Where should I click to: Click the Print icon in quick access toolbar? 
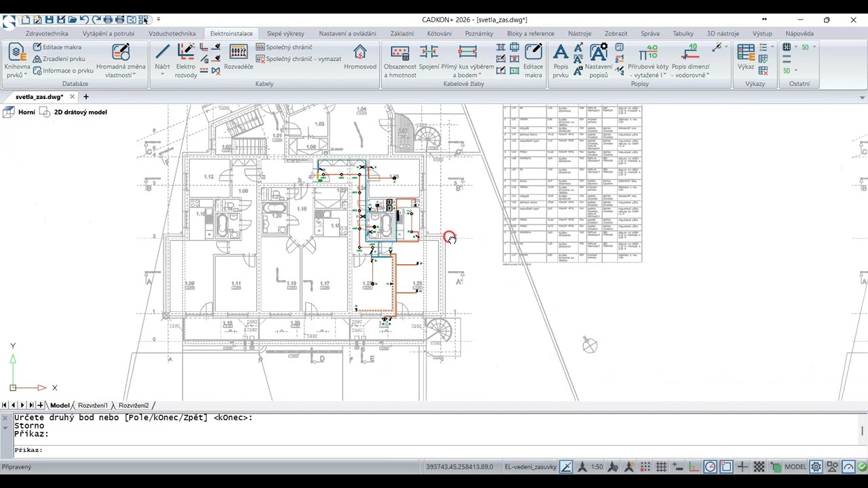pyautogui.click(x=108, y=20)
